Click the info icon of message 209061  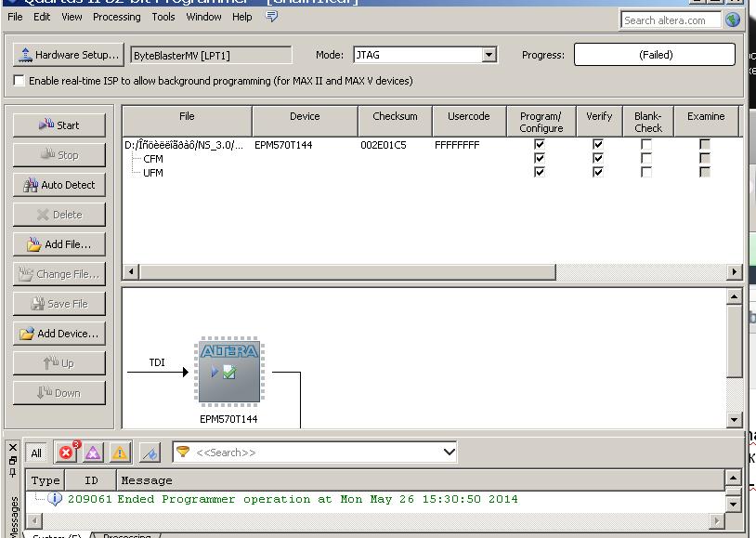pyautogui.click(x=55, y=499)
